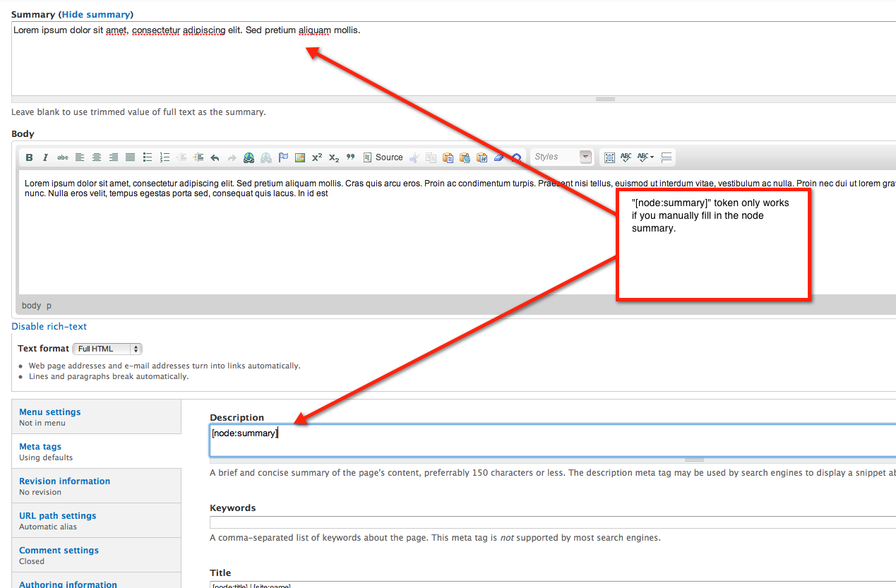Switch the editor to Source view
Image resolution: width=896 pixels, height=588 pixels.
point(382,157)
